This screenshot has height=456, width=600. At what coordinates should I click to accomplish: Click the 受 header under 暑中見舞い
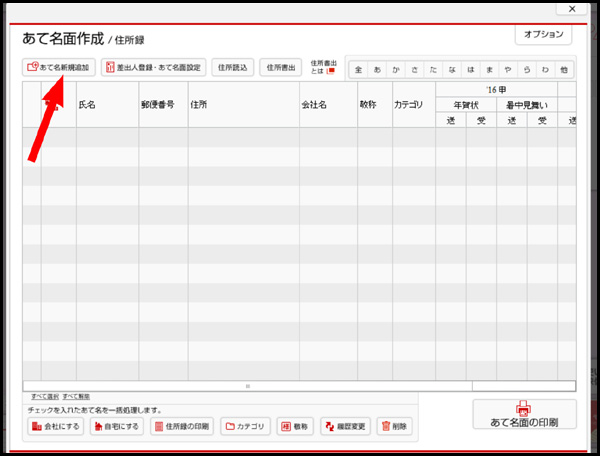click(542, 121)
